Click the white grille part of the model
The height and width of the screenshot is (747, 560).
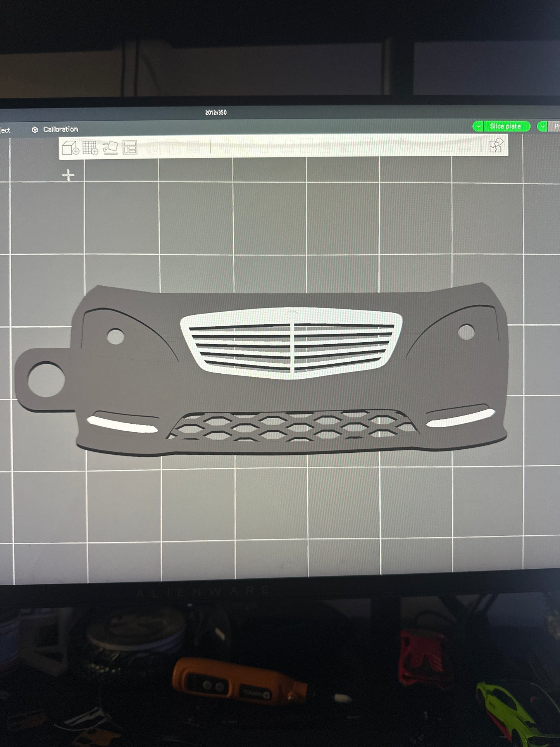coord(291,343)
